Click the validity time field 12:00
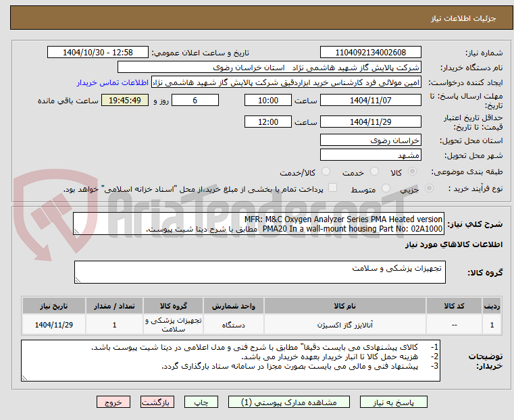 [268, 122]
